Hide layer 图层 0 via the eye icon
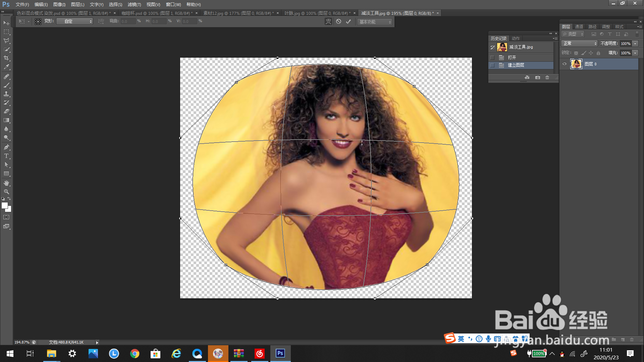 point(565,64)
